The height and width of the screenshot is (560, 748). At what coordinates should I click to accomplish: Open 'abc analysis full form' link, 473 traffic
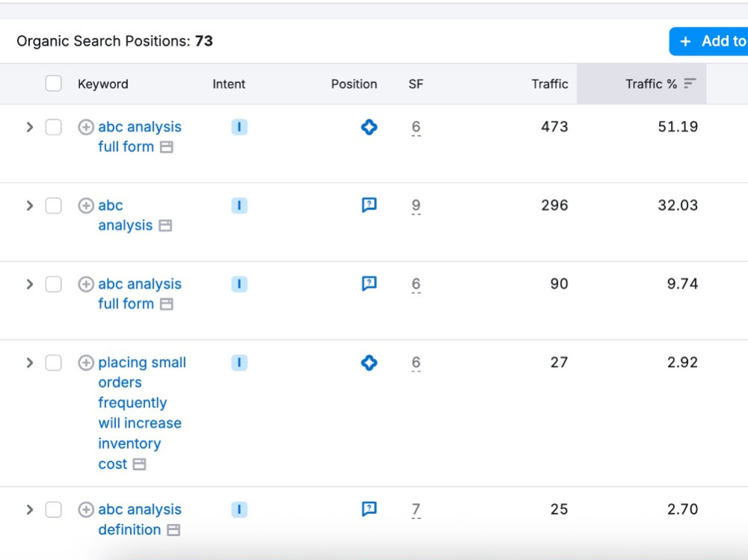tap(140, 137)
